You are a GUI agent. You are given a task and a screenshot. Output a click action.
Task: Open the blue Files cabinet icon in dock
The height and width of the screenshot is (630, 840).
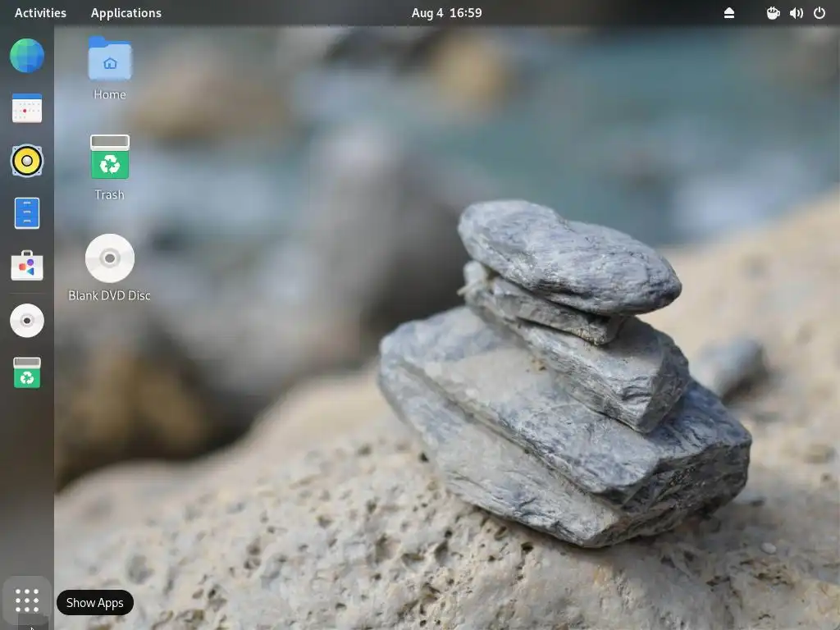(27, 213)
